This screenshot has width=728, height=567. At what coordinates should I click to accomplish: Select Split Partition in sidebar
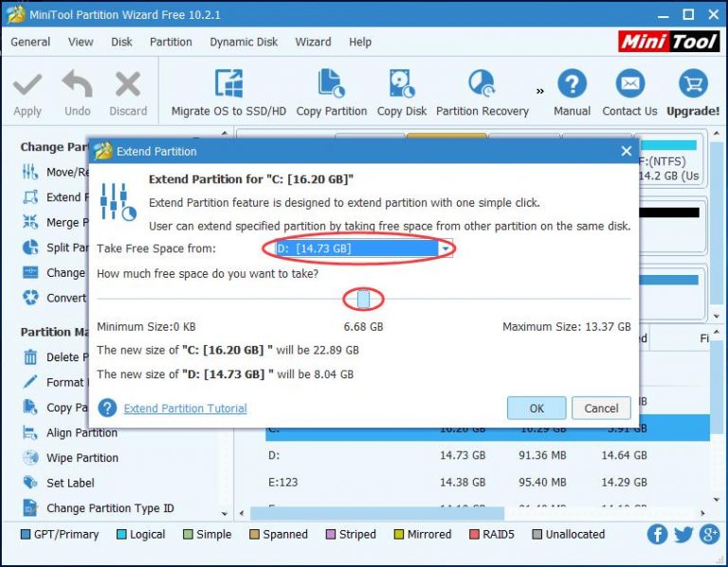click(55, 247)
